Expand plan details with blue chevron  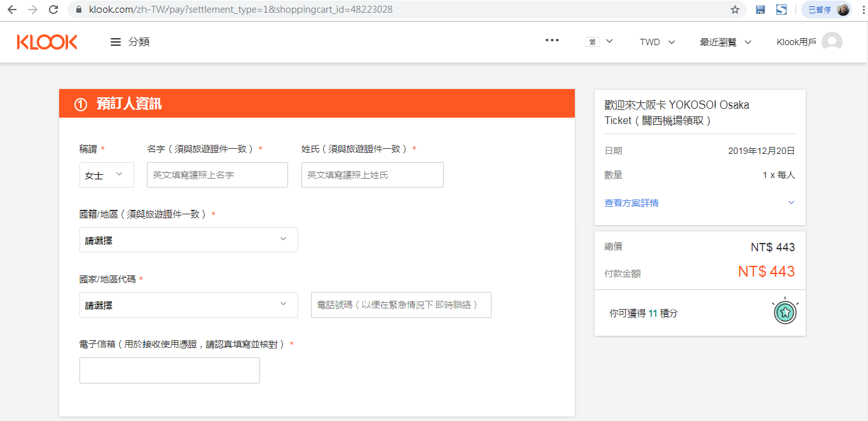tap(791, 203)
